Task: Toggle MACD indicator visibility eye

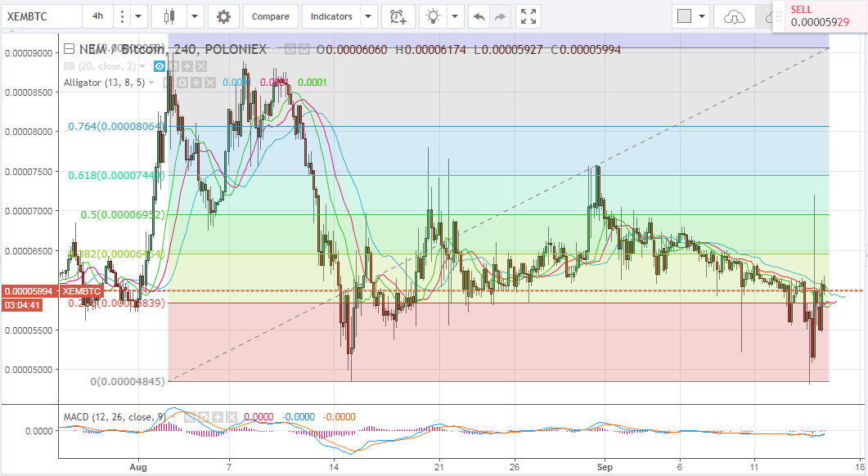Action: coord(190,417)
